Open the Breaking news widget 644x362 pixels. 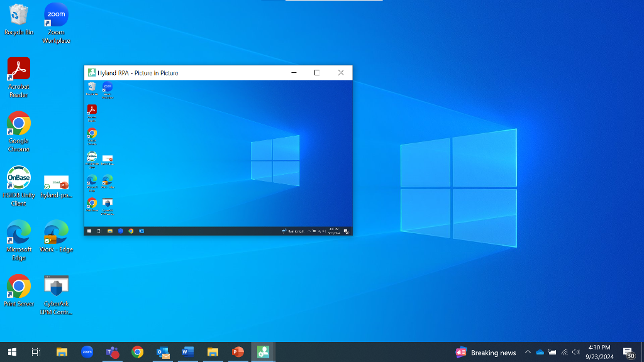pos(486,353)
